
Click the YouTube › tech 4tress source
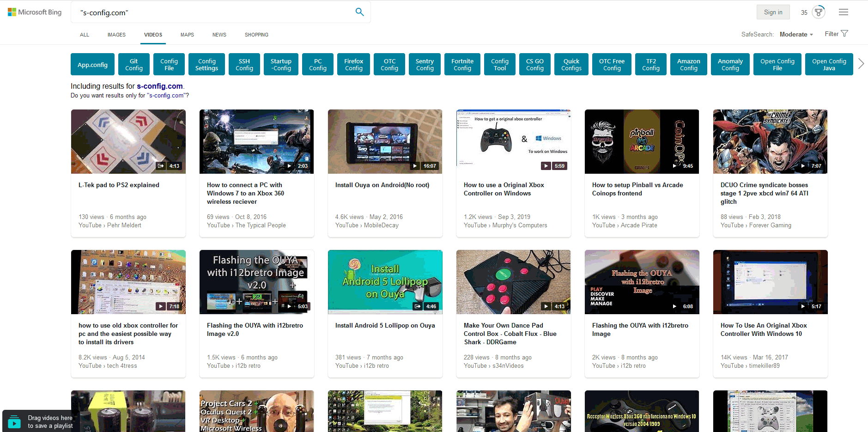click(x=108, y=366)
